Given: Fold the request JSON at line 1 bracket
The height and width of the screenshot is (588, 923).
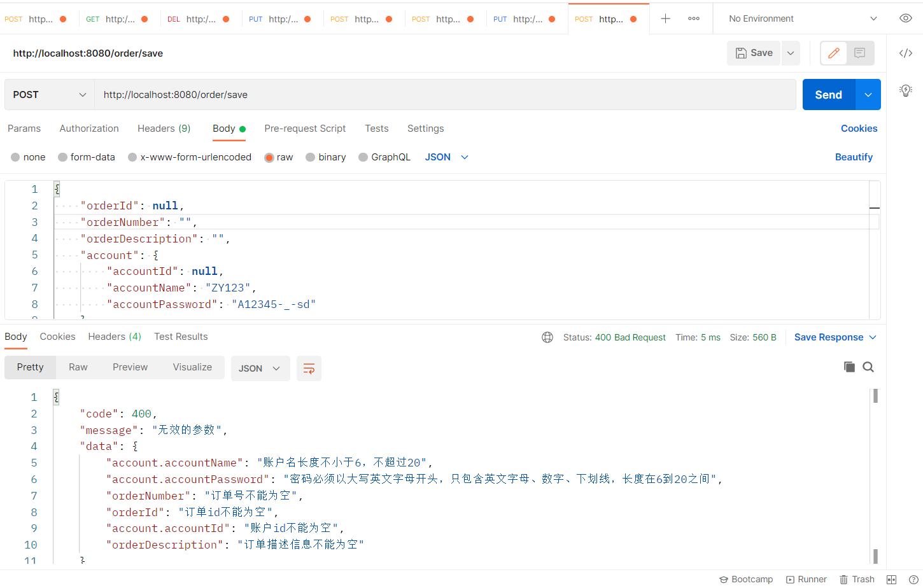Looking at the screenshot, I should (57, 189).
